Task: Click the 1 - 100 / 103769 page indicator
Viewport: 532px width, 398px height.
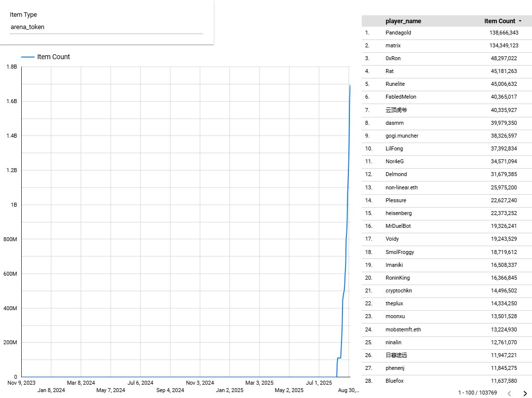Action: (x=477, y=393)
